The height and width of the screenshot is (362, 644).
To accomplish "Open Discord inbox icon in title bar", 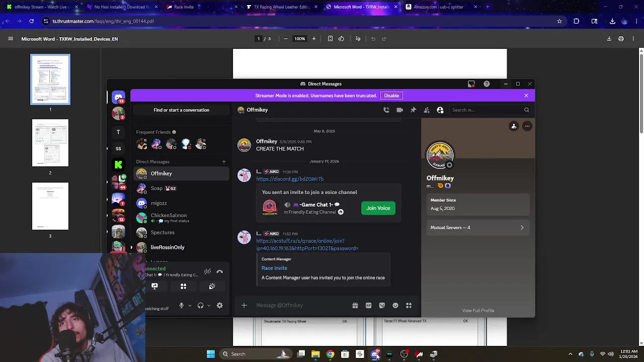I will [471, 84].
